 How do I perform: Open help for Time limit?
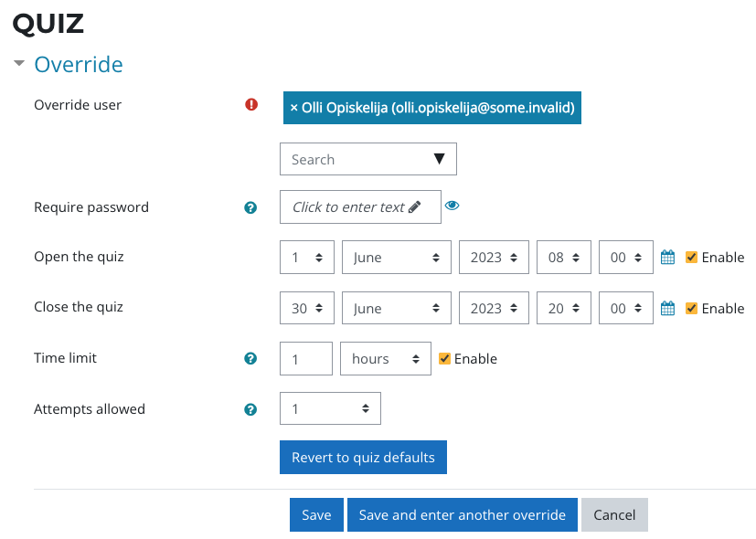click(x=250, y=359)
